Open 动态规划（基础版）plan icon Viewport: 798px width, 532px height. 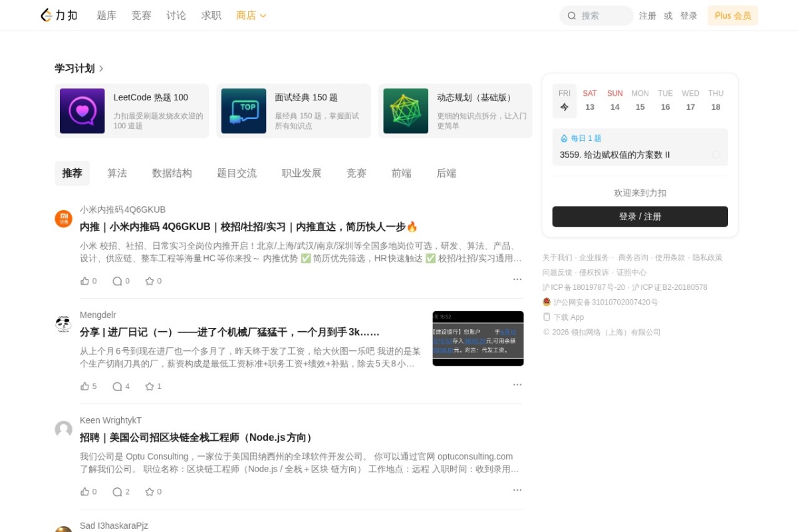(406, 111)
